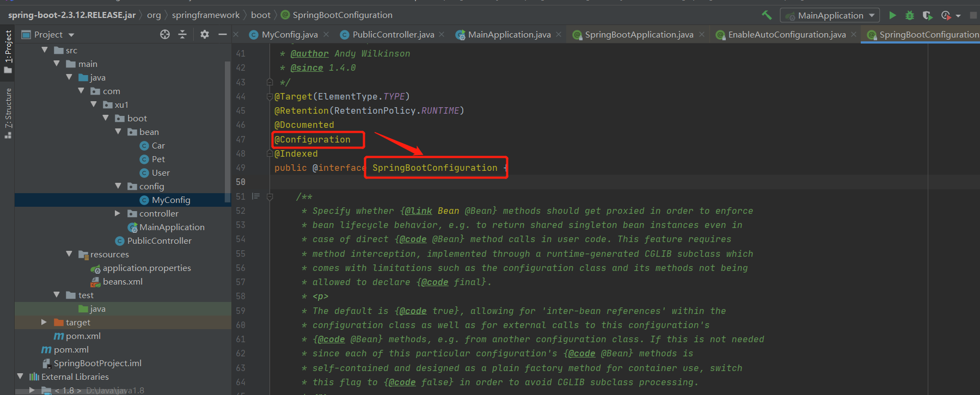Select MainApplication in project tree
Screen dimensions: 980x395
pyautogui.click(x=166, y=227)
